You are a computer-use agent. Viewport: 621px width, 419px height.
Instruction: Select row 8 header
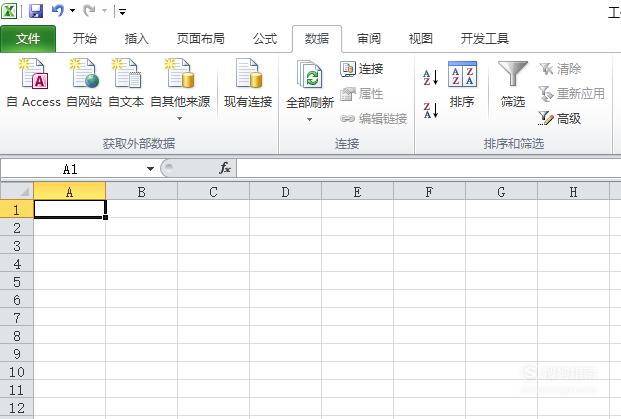click(x=17, y=335)
